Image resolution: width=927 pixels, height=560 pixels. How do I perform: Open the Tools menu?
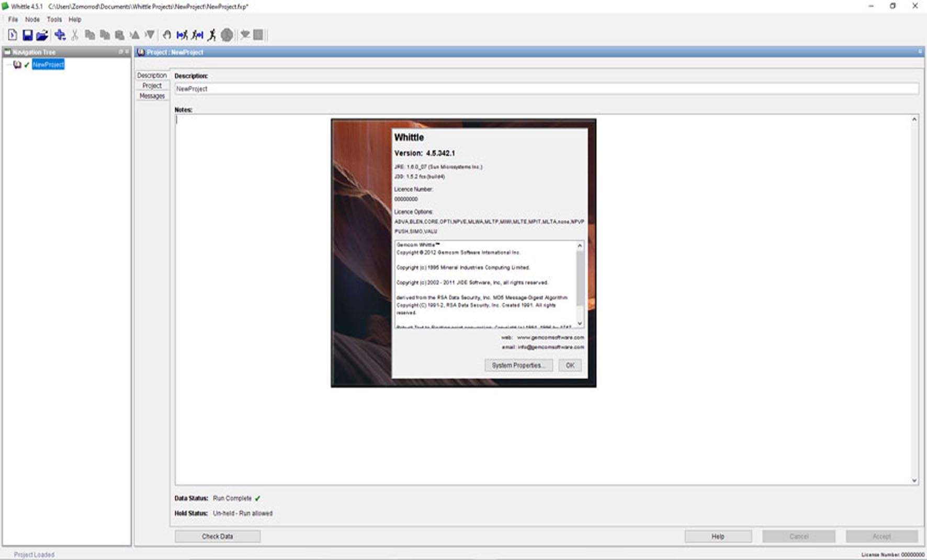(x=54, y=19)
